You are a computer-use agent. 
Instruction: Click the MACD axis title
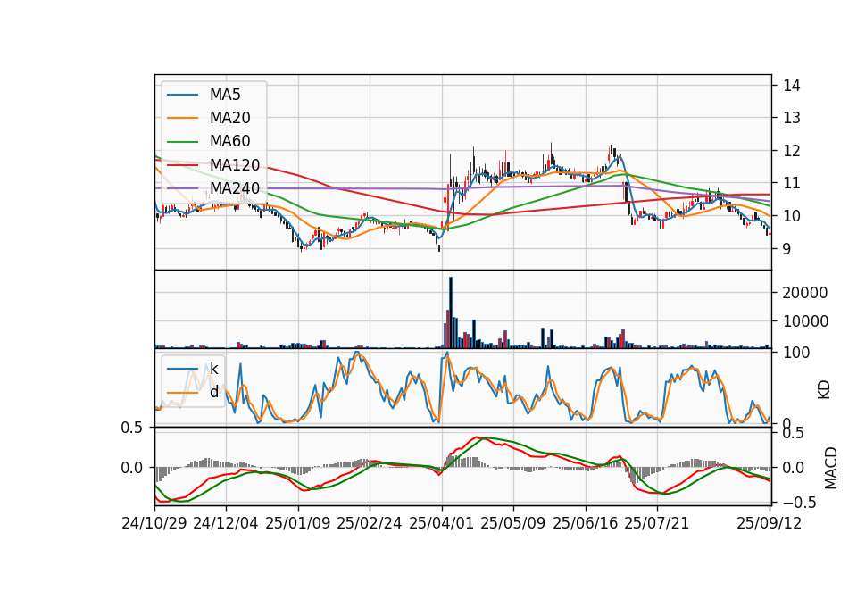pos(831,468)
